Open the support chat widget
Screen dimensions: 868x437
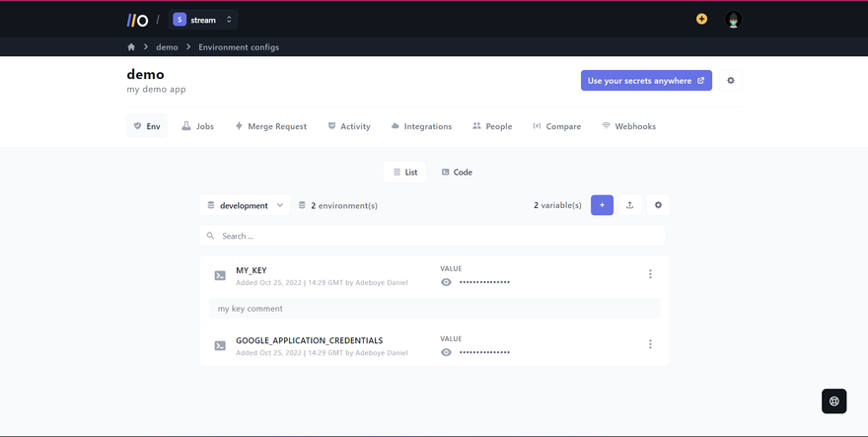point(834,401)
